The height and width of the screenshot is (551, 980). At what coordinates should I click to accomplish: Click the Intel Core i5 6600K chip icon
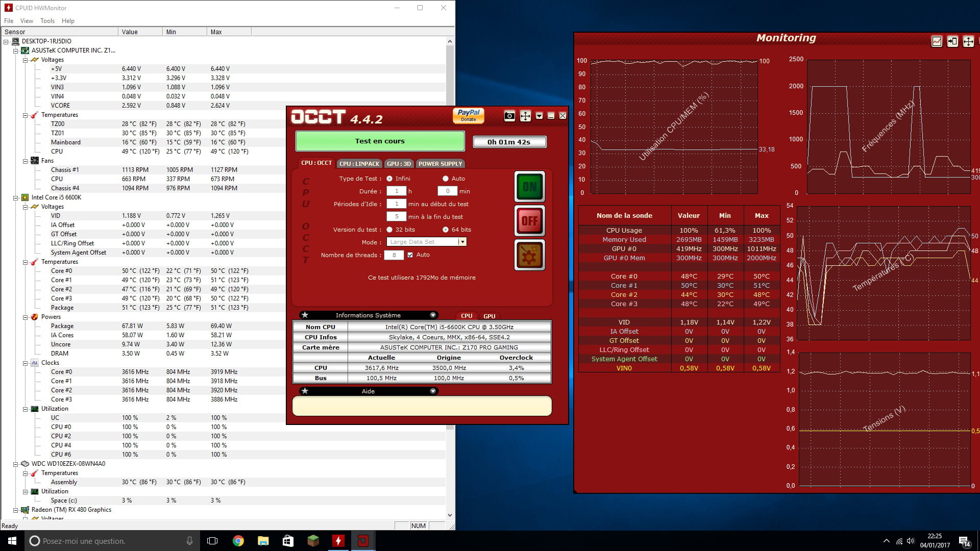point(24,197)
